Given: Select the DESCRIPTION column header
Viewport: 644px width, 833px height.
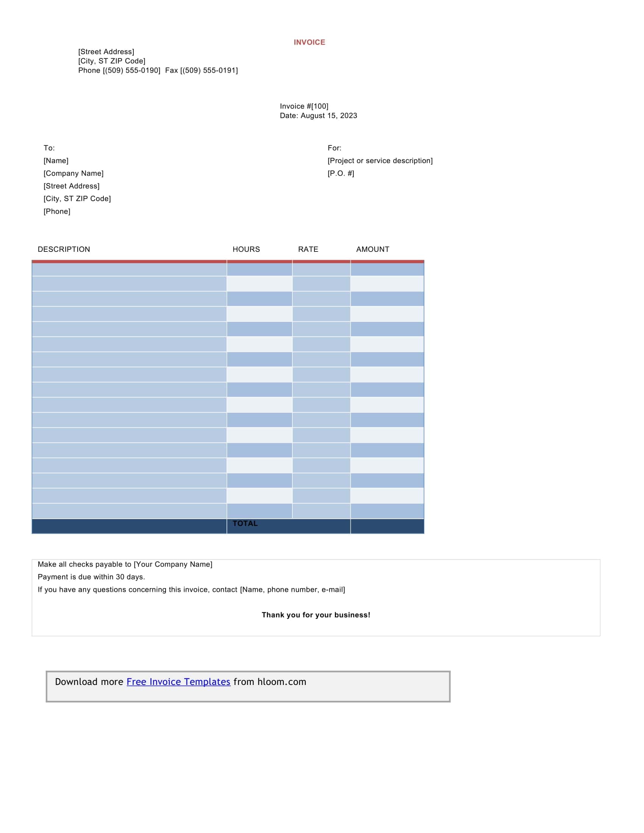Looking at the screenshot, I should (x=64, y=249).
